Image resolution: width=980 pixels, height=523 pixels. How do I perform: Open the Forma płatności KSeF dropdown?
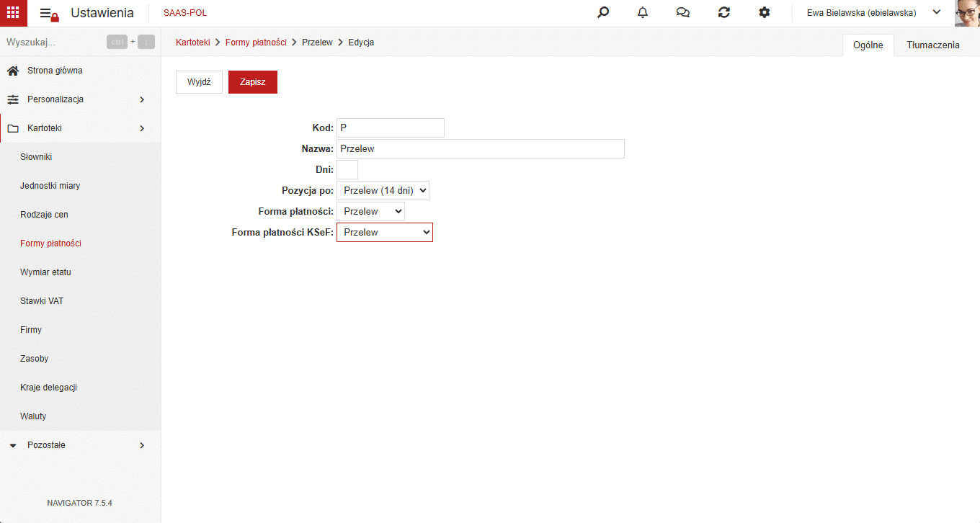point(385,233)
